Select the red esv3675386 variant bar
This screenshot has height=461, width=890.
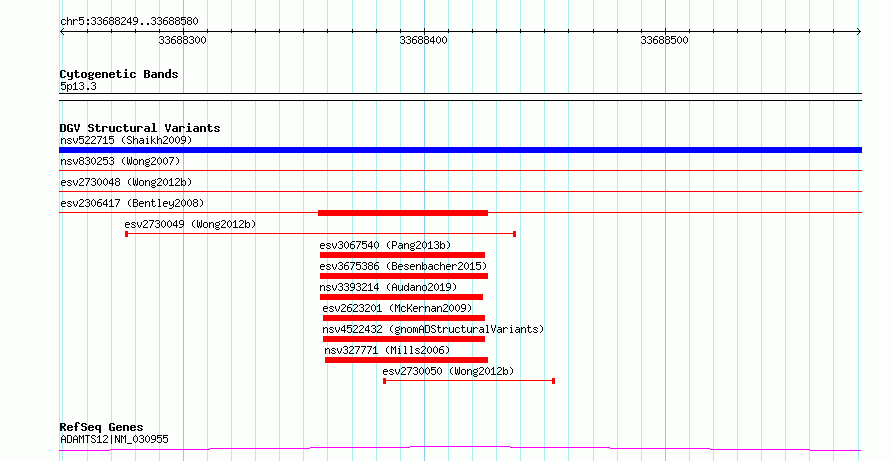(404, 276)
